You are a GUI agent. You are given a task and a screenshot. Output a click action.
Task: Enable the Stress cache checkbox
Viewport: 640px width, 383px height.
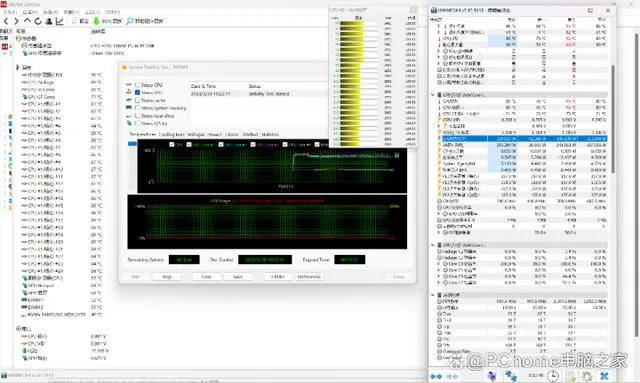138,100
